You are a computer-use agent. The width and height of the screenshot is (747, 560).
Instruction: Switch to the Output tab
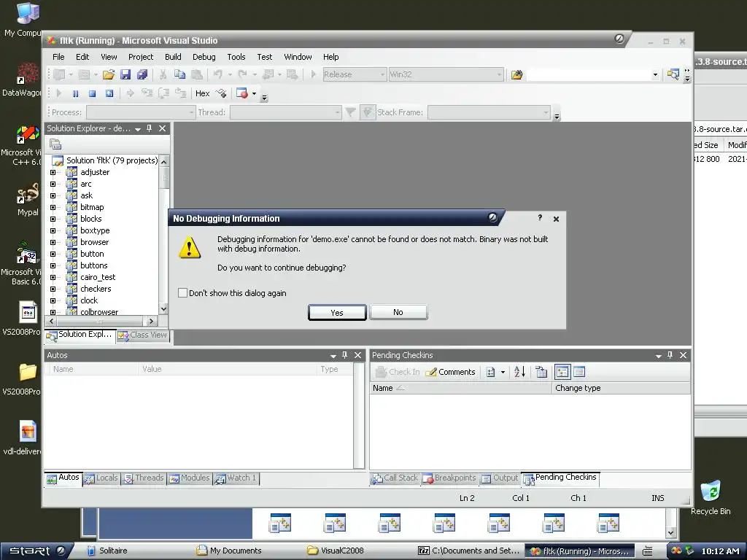[x=499, y=478]
